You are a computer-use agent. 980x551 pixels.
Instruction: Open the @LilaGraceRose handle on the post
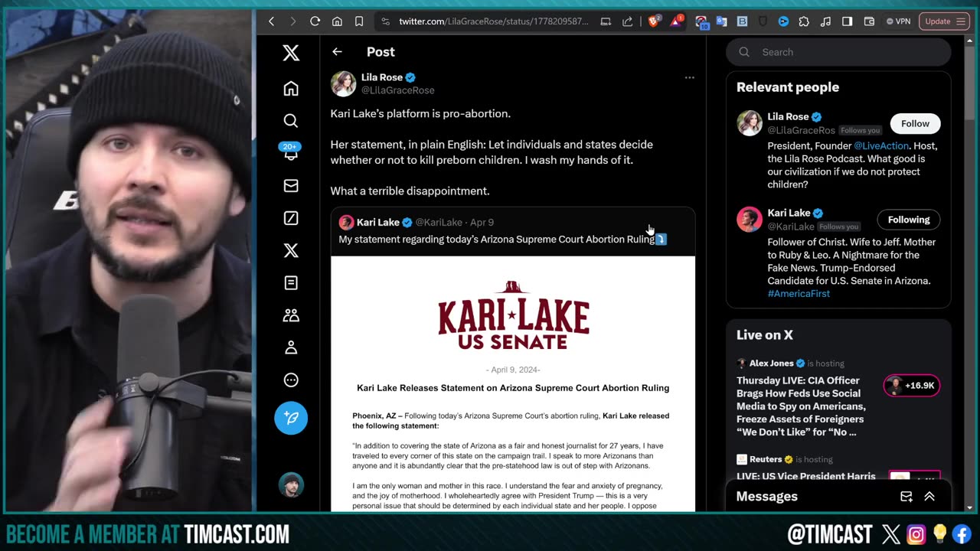pyautogui.click(x=398, y=90)
